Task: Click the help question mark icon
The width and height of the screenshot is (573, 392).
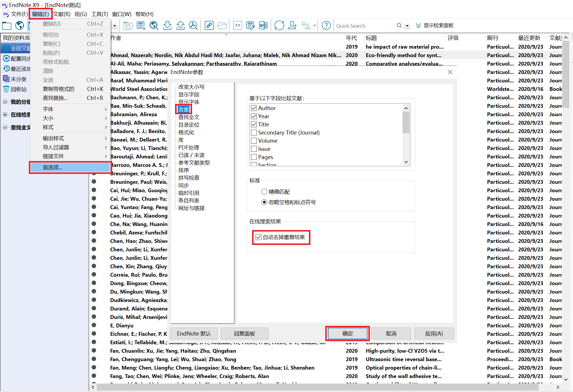Action: click(326, 26)
